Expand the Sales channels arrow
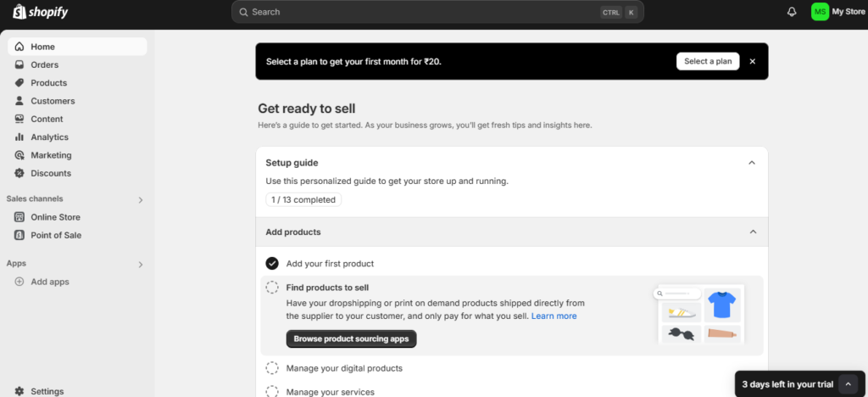Viewport: 868px width, 397px height. [x=141, y=200]
